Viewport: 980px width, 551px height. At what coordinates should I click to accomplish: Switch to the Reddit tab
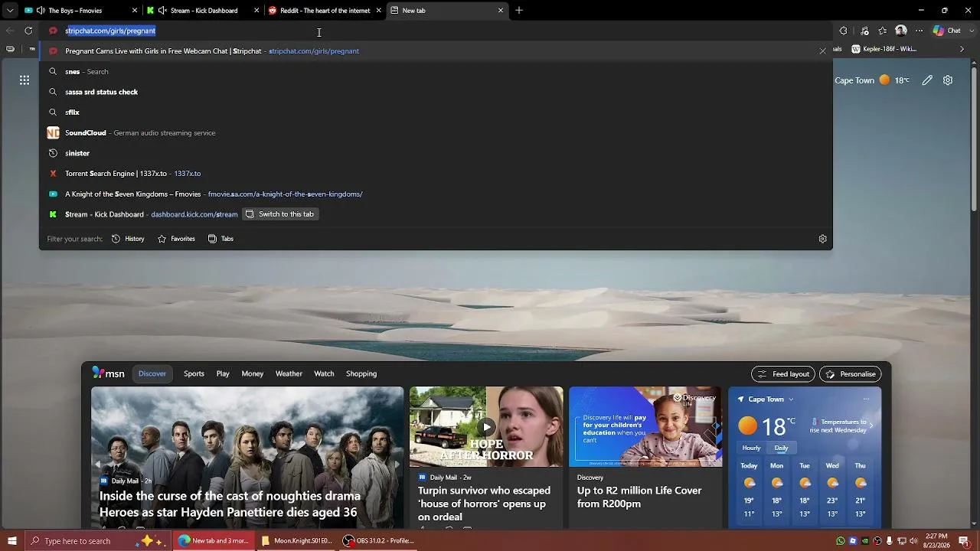pyautogui.click(x=325, y=11)
